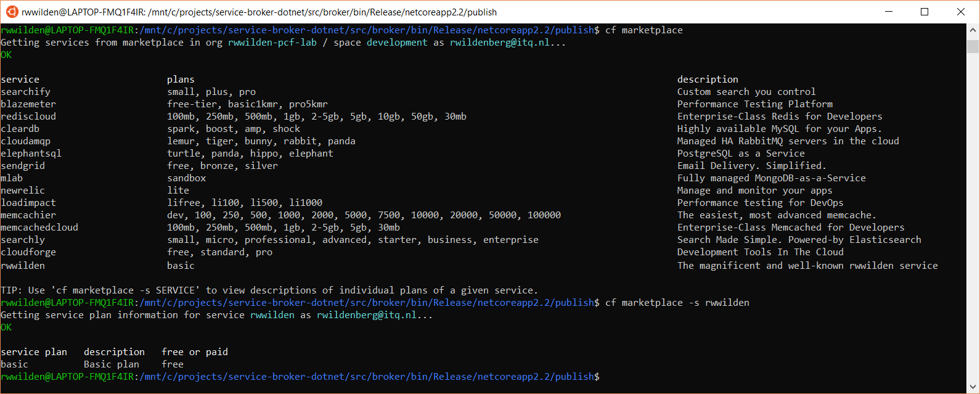980x394 pixels.
Task: Click 'The magnificent and well-known rwwilden service'
Action: [x=807, y=266]
